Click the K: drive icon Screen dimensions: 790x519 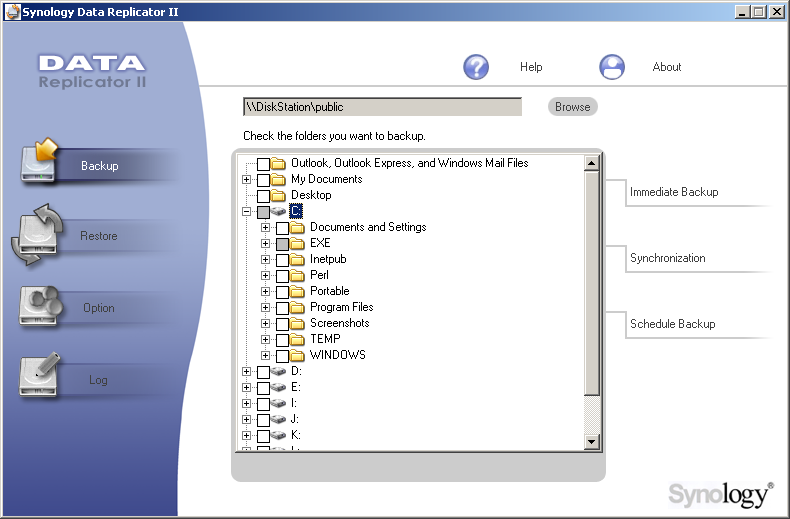click(279, 435)
